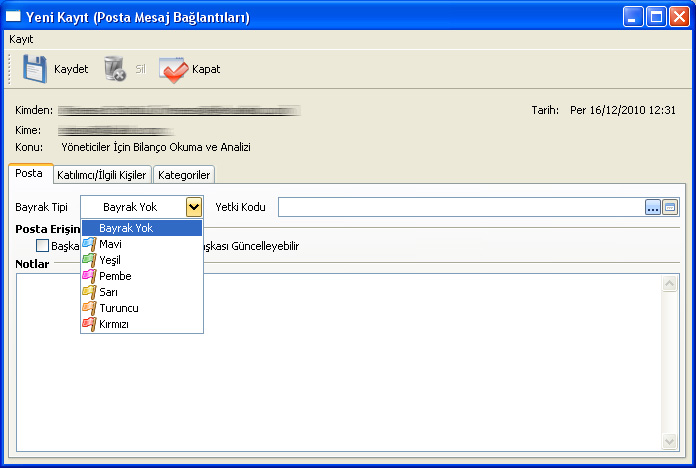The height and width of the screenshot is (468, 696).
Task: Click the Notlar scrollbar down arrow
Action: tap(670, 441)
